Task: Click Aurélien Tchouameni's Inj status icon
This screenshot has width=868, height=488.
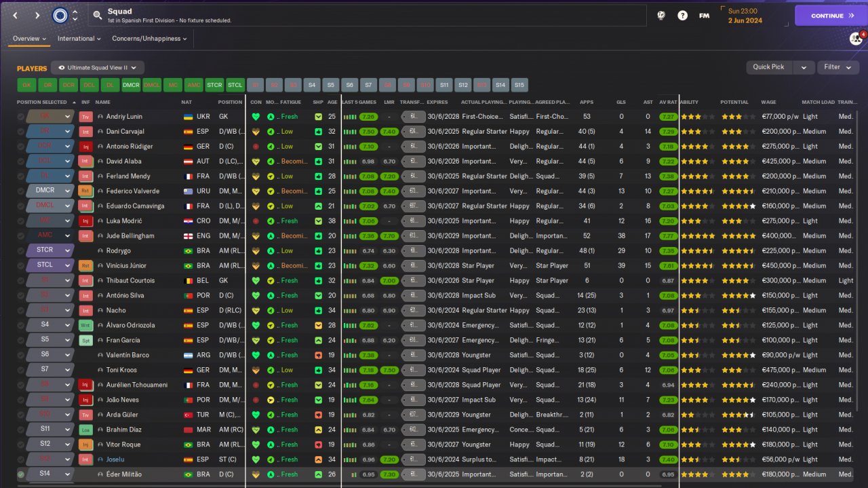Action: tap(85, 385)
